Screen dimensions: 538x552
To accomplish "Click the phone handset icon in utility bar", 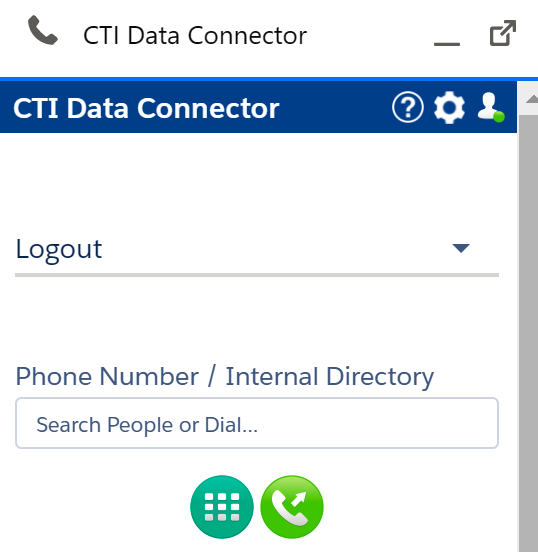I will click(x=43, y=30).
